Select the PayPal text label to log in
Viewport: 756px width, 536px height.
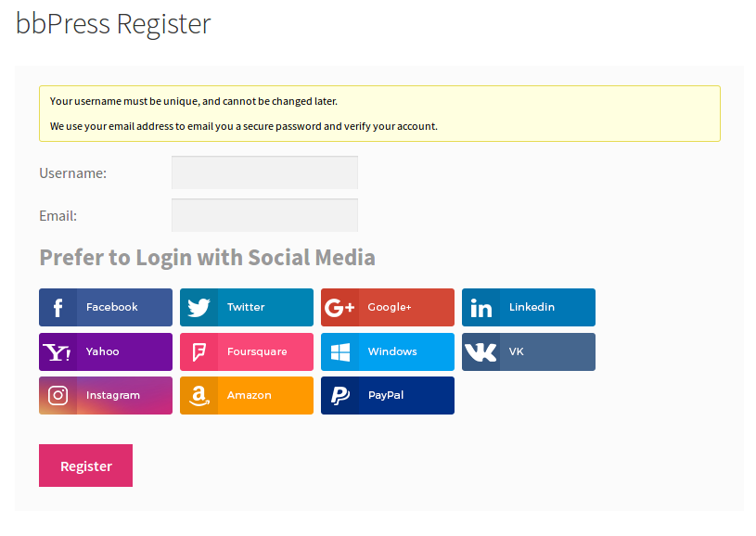(x=386, y=395)
